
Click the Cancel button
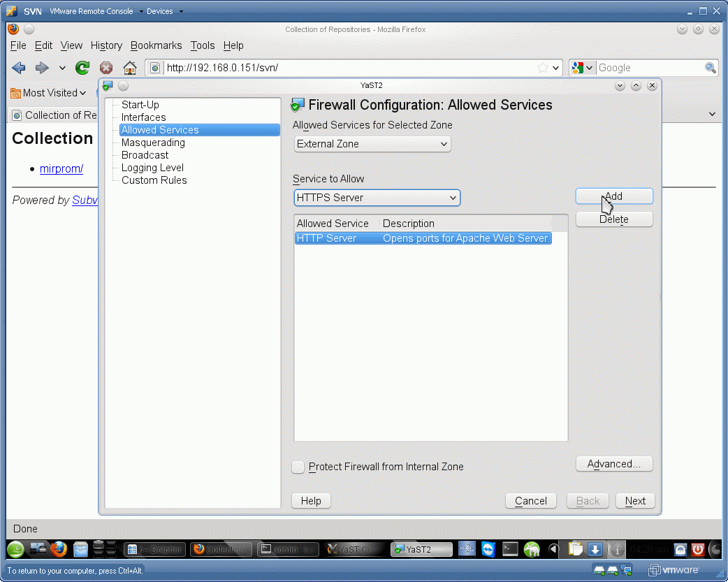[531, 501]
